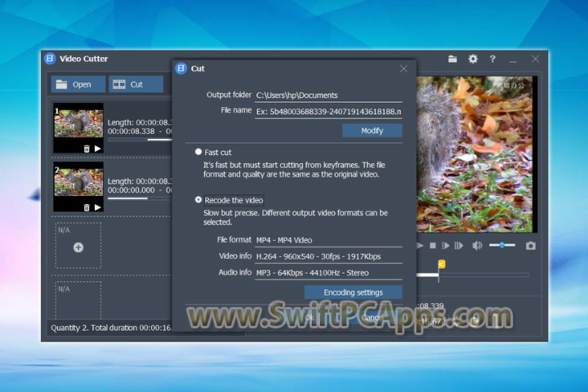This screenshot has height=392, width=588.
Task: Click the yellow timeline cut marker
Action: point(442,264)
